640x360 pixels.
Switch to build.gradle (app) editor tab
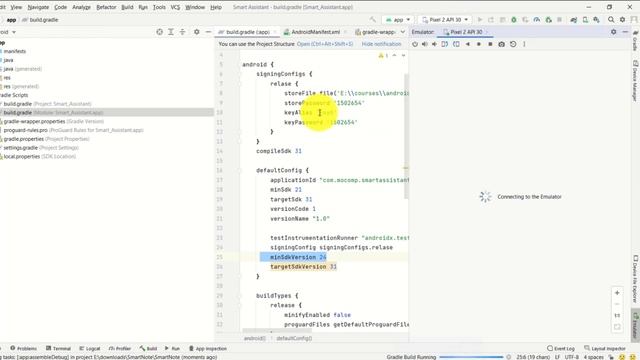click(248, 32)
